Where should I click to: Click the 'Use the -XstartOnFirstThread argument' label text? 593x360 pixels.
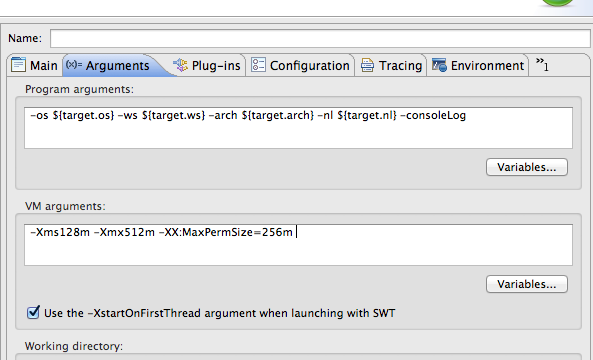point(220,313)
